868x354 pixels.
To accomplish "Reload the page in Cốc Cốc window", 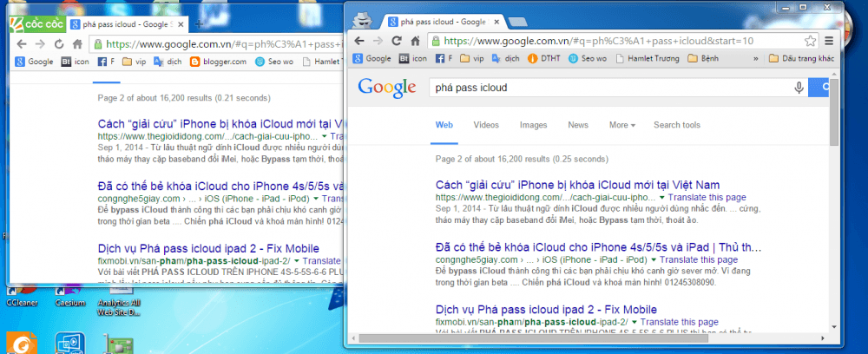I will coord(59,44).
